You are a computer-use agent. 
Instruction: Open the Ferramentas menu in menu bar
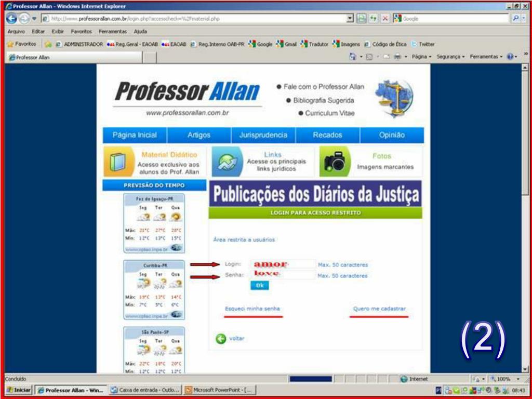pos(113,32)
